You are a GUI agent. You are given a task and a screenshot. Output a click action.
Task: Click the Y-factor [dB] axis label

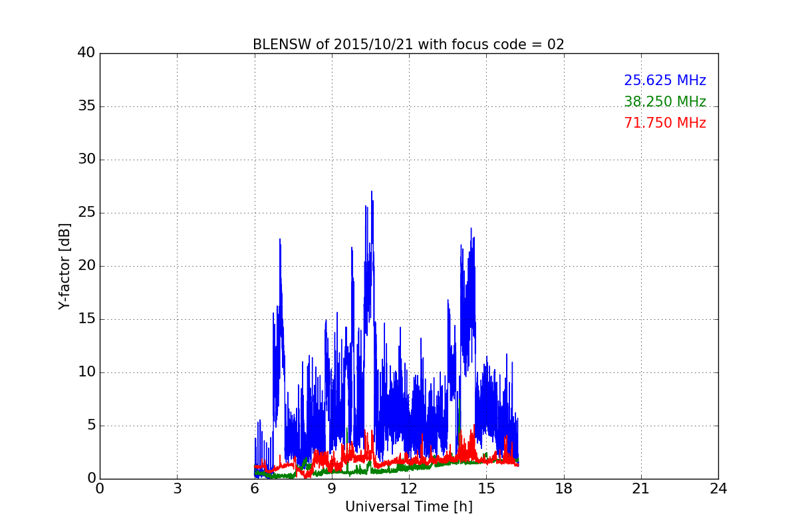65,266
